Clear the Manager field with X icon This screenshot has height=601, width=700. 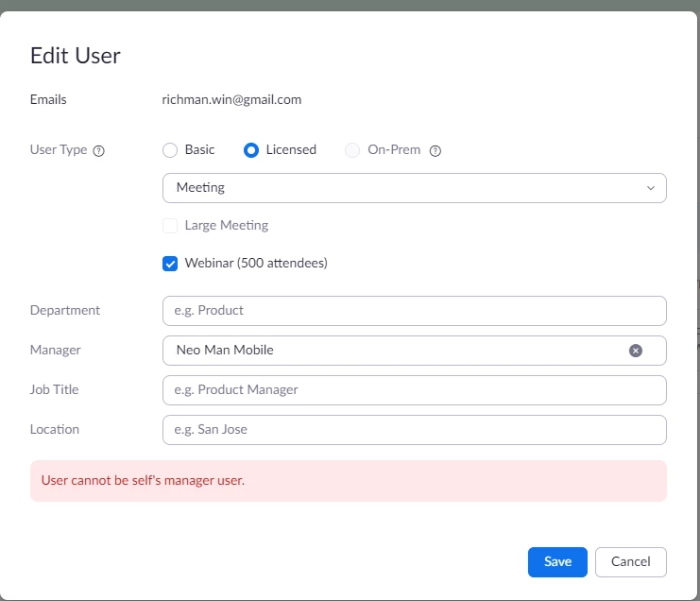[635, 351]
